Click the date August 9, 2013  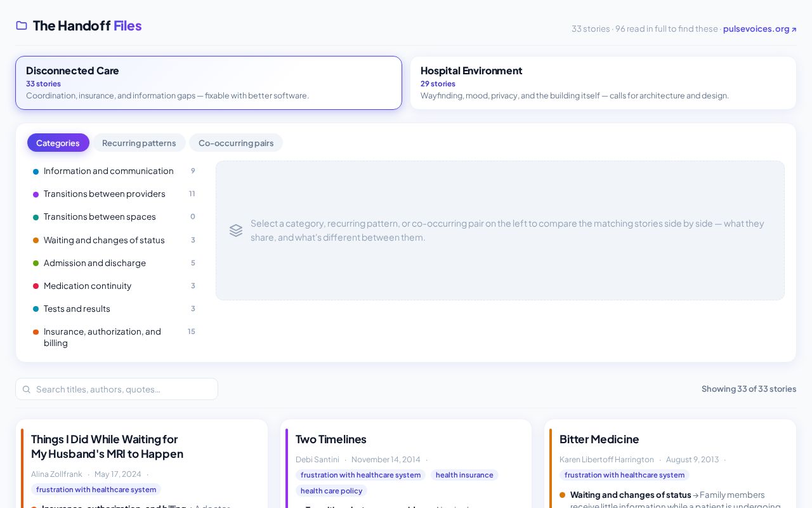pyautogui.click(x=692, y=460)
